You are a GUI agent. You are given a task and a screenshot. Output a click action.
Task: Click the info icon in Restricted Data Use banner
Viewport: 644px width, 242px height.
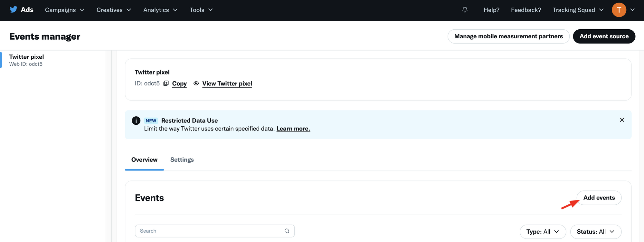pyautogui.click(x=136, y=121)
